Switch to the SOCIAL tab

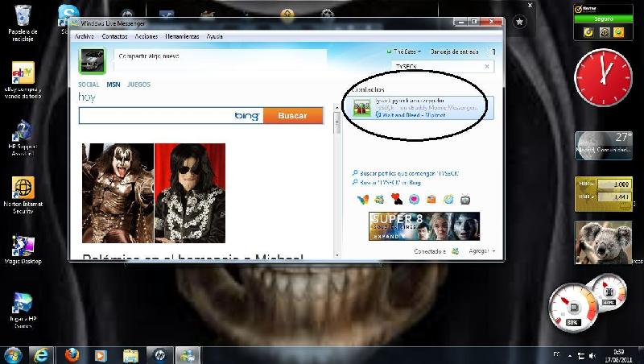89,85
